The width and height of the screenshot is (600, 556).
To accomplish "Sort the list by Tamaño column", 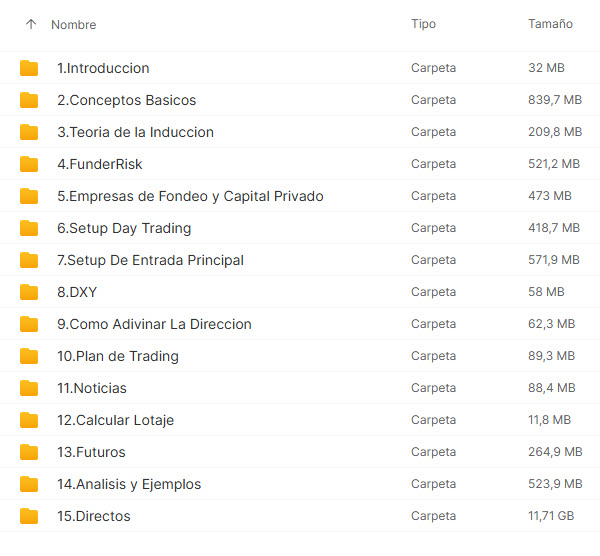I will pyautogui.click(x=550, y=24).
